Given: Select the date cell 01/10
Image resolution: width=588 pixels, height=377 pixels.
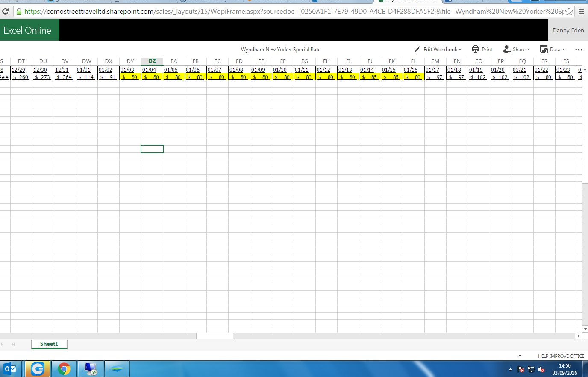Looking at the screenshot, I should click(x=283, y=70).
